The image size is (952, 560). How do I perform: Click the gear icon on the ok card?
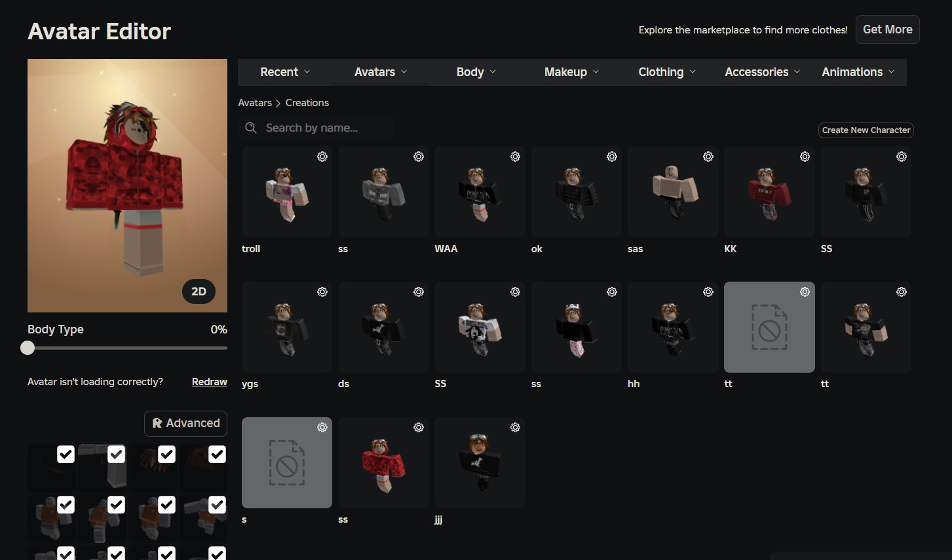pos(612,157)
